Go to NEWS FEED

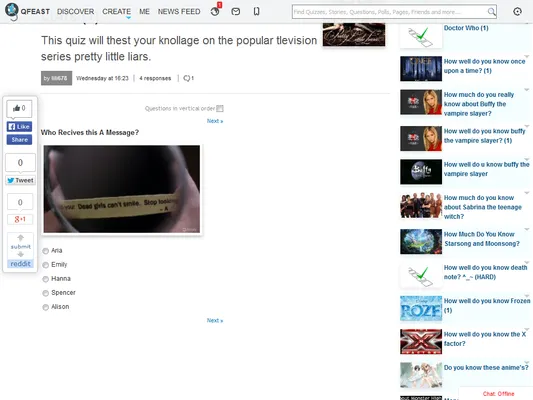pyautogui.click(x=179, y=12)
